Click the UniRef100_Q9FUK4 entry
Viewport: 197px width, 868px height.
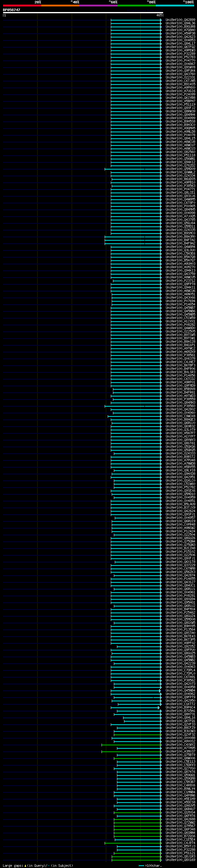tap(180, 71)
